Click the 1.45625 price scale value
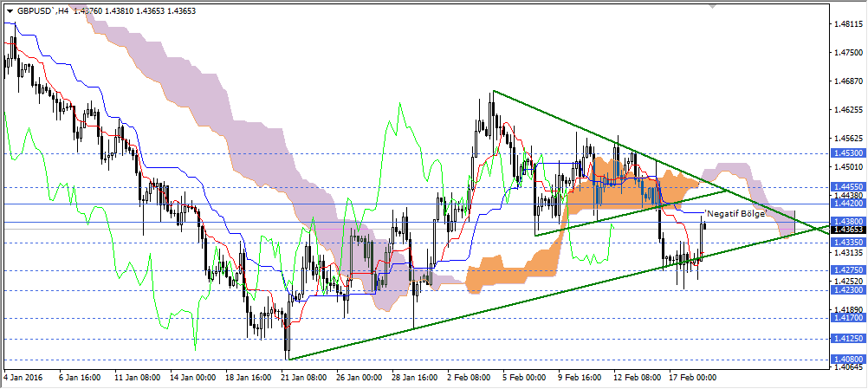The image size is (868, 389). pyautogui.click(x=847, y=139)
